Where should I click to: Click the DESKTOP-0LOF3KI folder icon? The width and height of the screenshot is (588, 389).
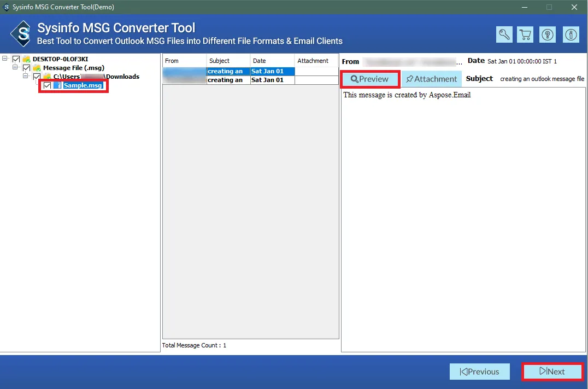click(26, 59)
